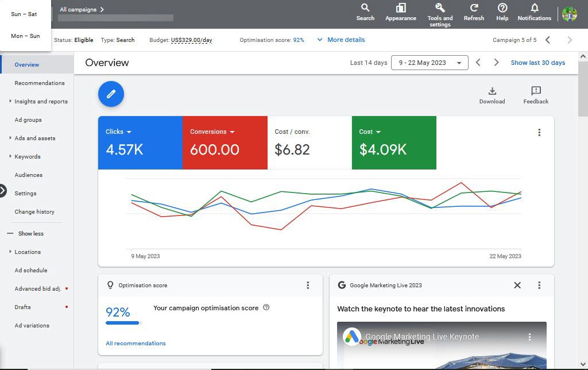
Task: Select the Cost / conv. scorecard
Action: click(310, 142)
